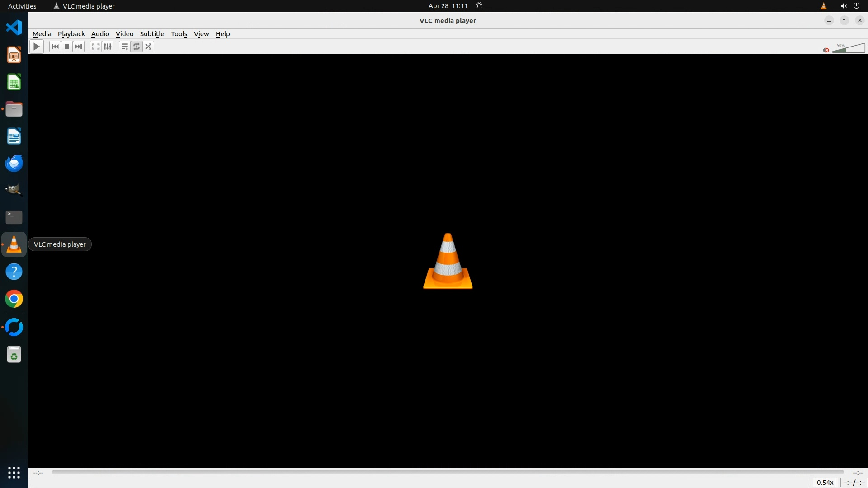Expand the Audio menu

click(100, 34)
